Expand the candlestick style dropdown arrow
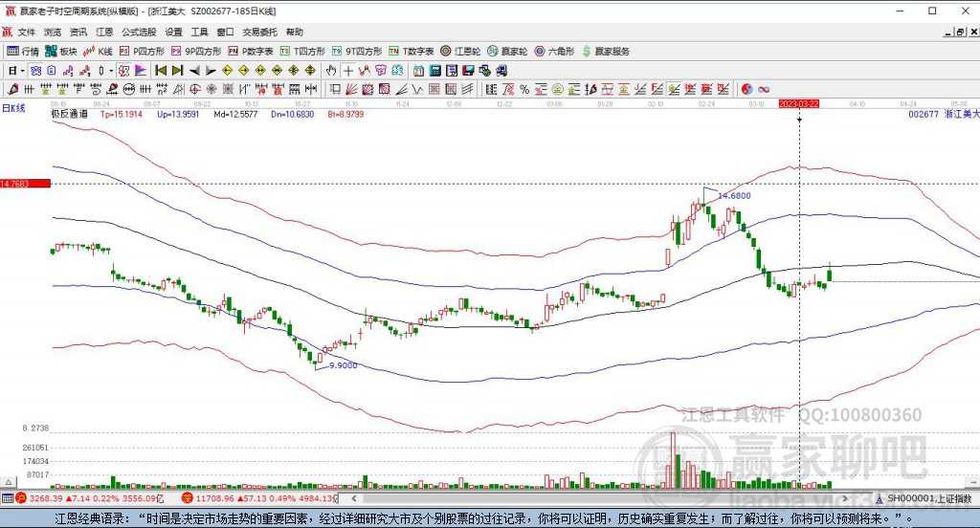The height and width of the screenshot is (528, 980). click(x=111, y=71)
